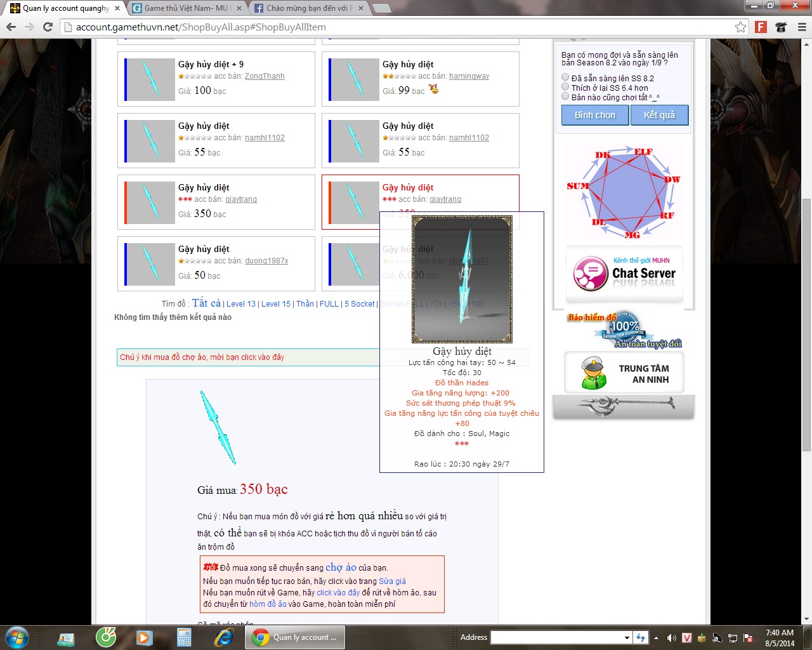Viewport: 812px width, 650px height.
Task: Open the network tray icon
Action: click(732, 637)
